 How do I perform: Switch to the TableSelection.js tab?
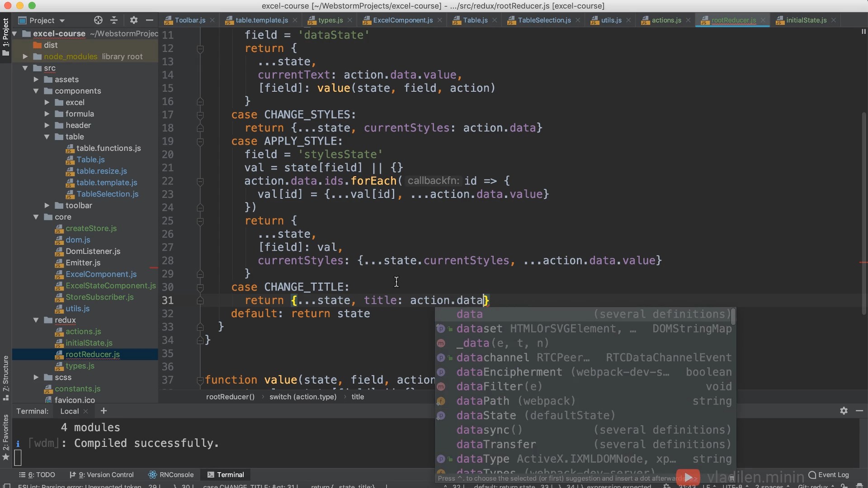point(544,20)
